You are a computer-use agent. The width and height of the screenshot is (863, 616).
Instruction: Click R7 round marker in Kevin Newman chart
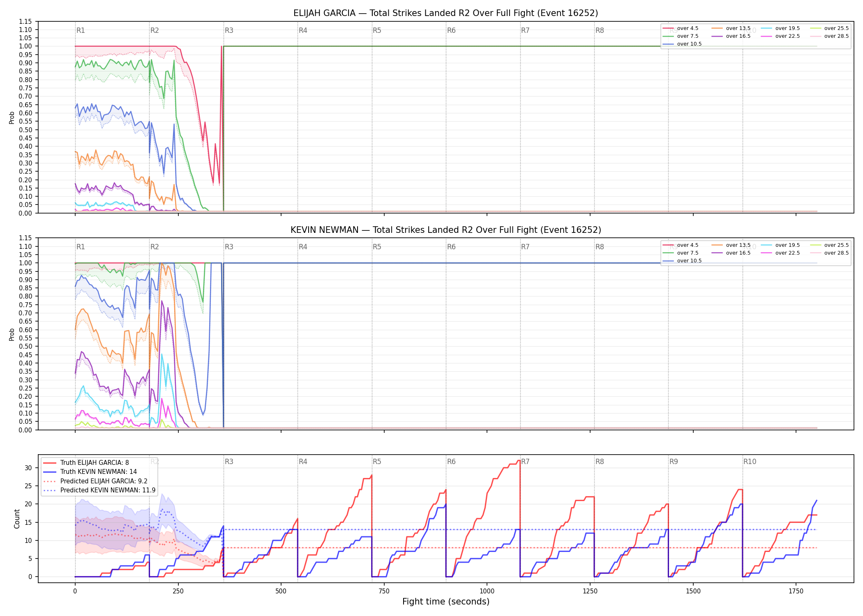pos(525,247)
